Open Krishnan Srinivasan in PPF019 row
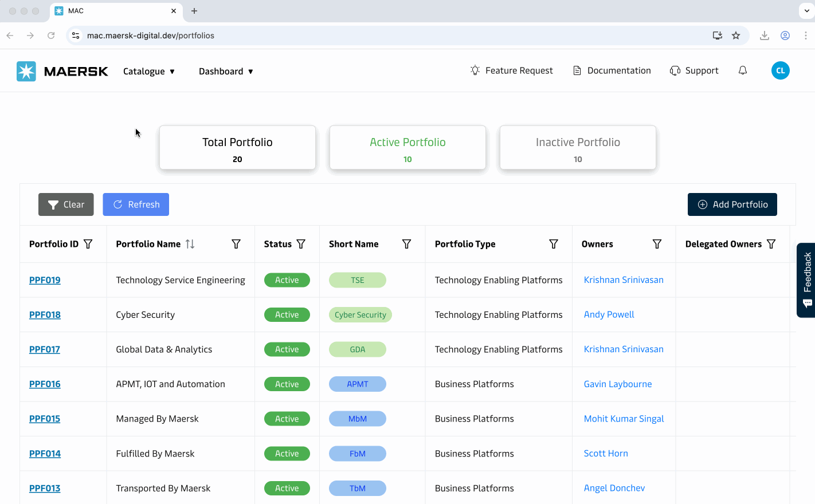Screen dimensions: 815x504 click(x=624, y=280)
